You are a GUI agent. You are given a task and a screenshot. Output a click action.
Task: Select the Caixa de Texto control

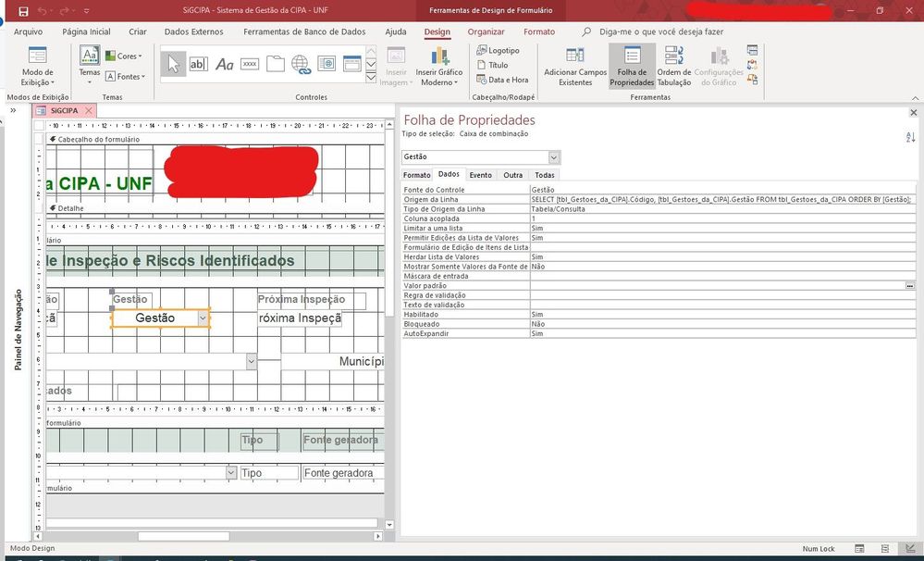click(x=199, y=63)
